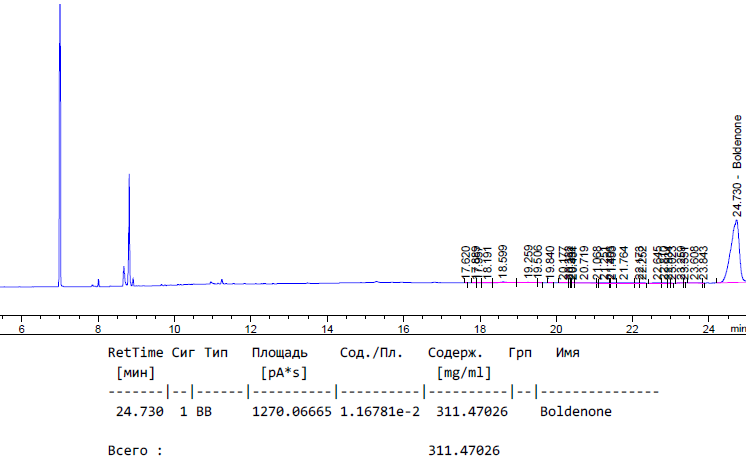Click the Содерж. column header
Screen dimensions: 746x460
click(455, 353)
